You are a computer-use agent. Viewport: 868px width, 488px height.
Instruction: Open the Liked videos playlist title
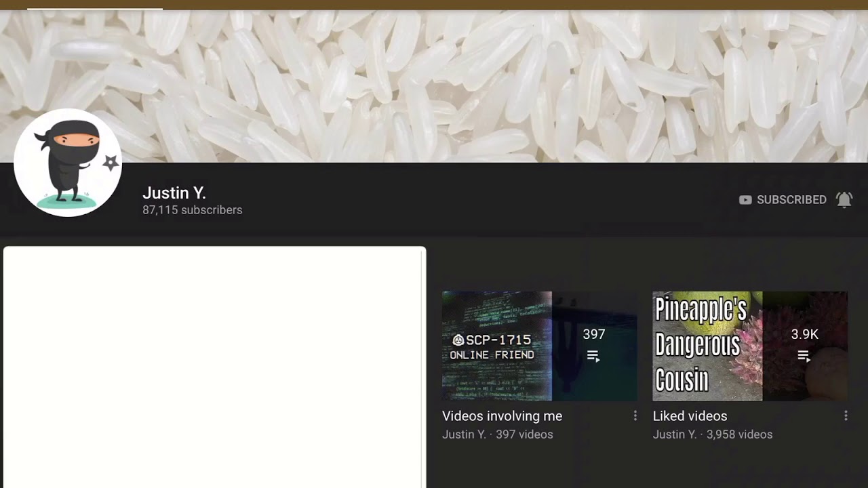pos(690,416)
